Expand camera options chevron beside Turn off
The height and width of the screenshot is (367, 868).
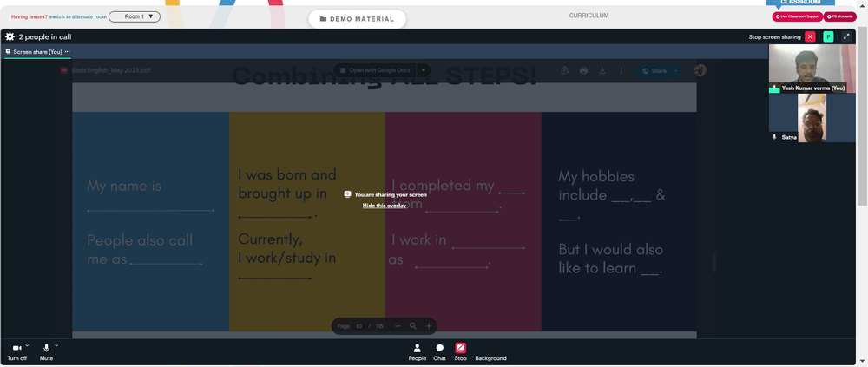pyautogui.click(x=27, y=345)
